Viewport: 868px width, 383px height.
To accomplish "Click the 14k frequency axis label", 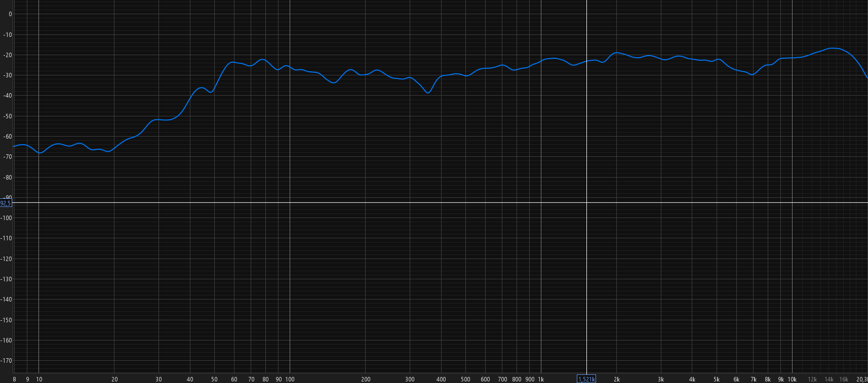I will pyautogui.click(x=829, y=379).
